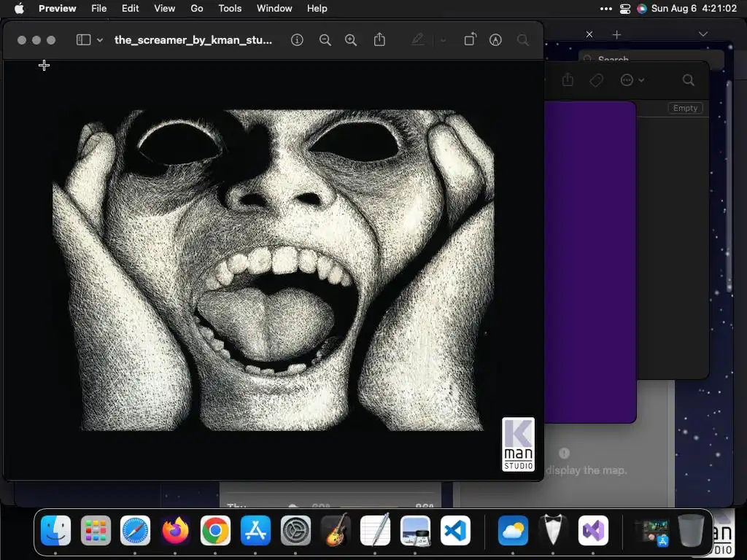Expand the highlight color dropdown arrow

point(443,41)
